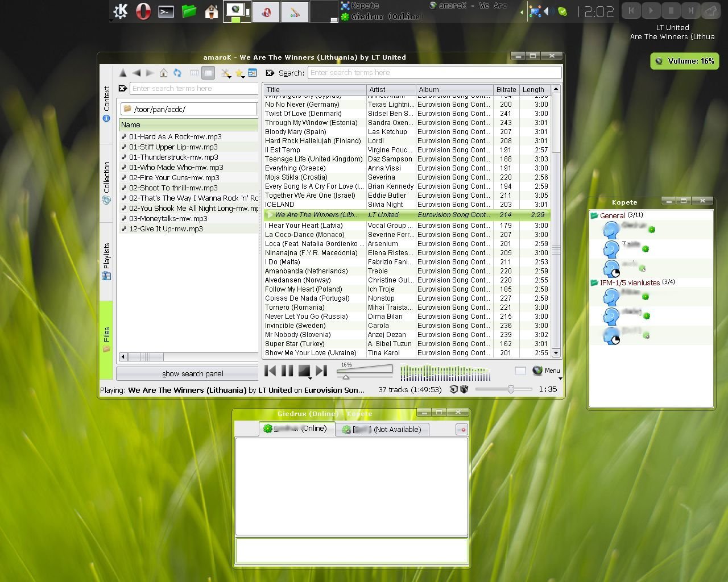Image resolution: width=728 pixels, height=582 pixels.
Task: Click the Kopete system tray icon
Action: [535, 11]
